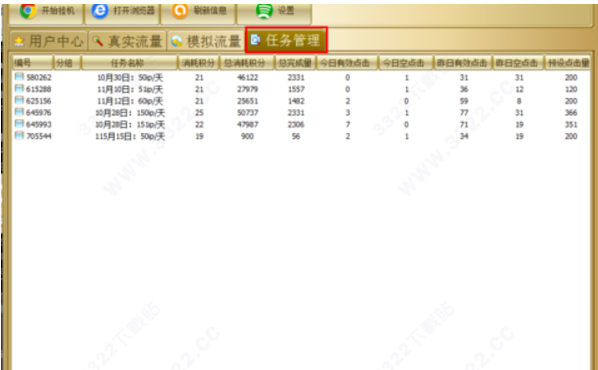Open 设置 with the green icon

[x=264, y=11]
